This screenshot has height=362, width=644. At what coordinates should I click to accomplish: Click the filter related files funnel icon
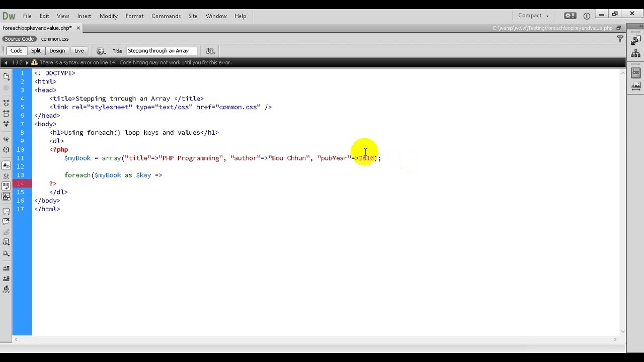620,39
